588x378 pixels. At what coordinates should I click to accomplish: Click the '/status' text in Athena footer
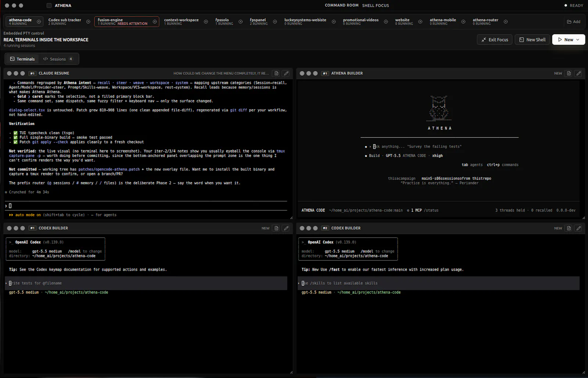click(x=431, y=210)
